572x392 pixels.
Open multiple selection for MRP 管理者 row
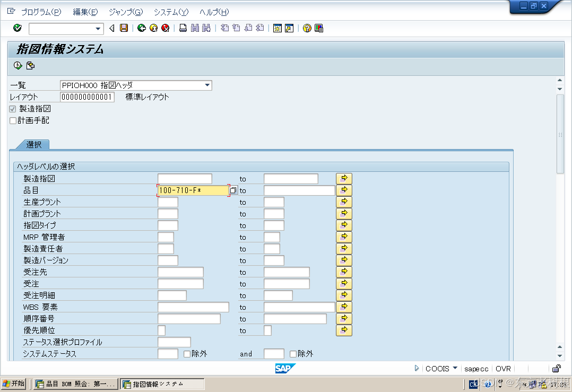click(x=344, y=237)
